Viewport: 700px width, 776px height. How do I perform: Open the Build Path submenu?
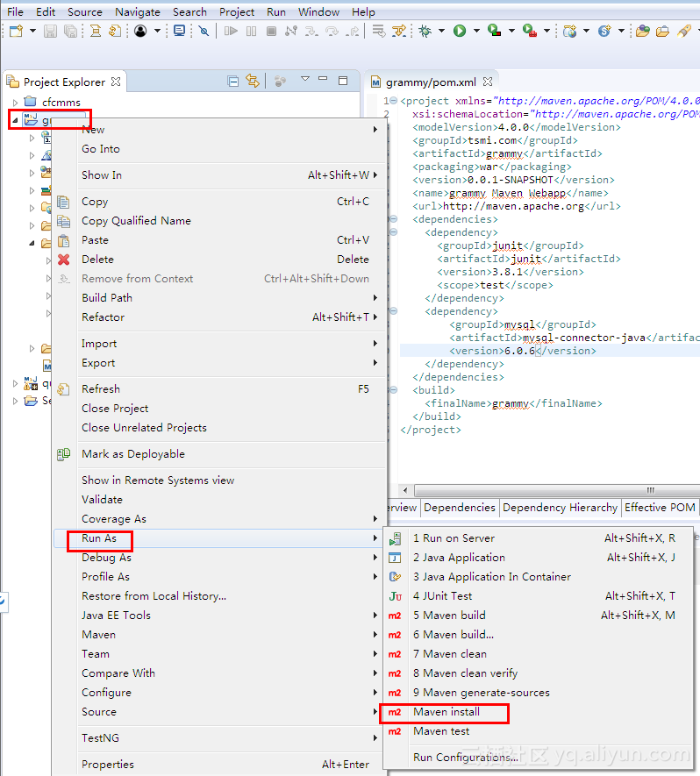pos(219,298)
